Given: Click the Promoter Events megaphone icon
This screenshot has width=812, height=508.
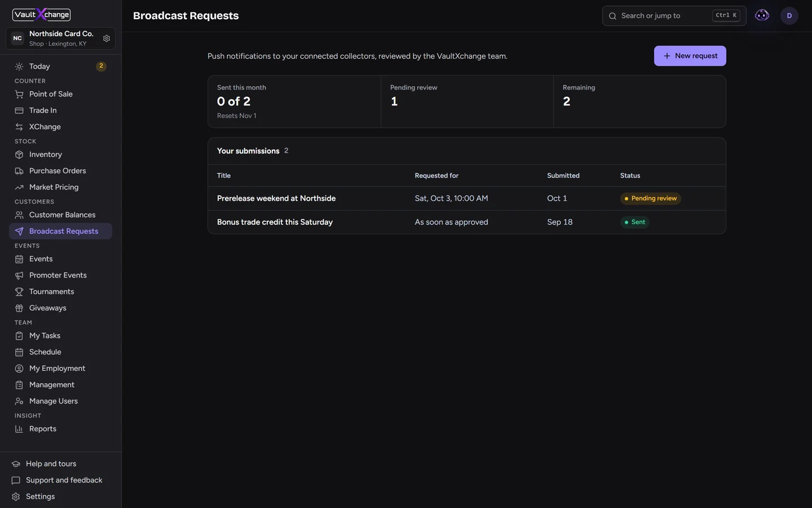Looking at the screenshot, I should pos(19,275).
